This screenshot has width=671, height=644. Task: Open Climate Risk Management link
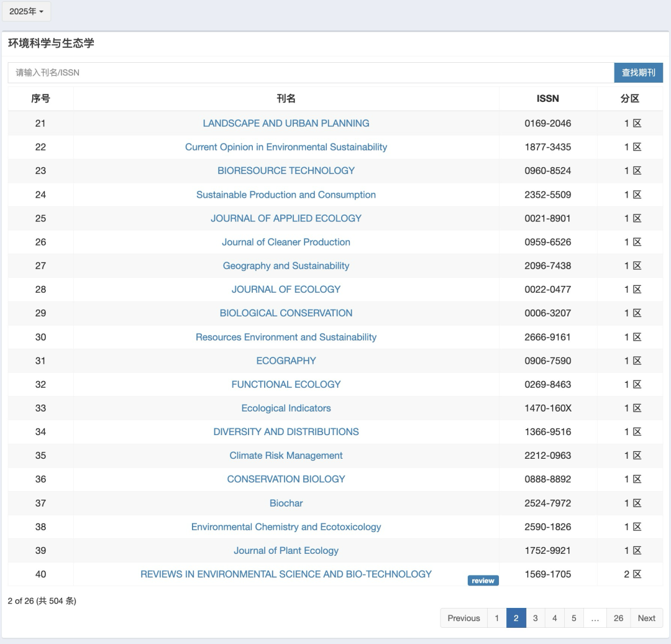(x=286, y=456)
